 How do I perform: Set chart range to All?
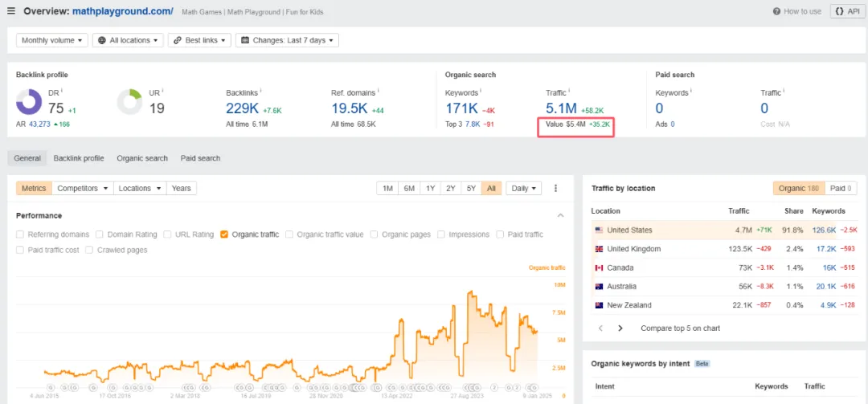point(492,188)
